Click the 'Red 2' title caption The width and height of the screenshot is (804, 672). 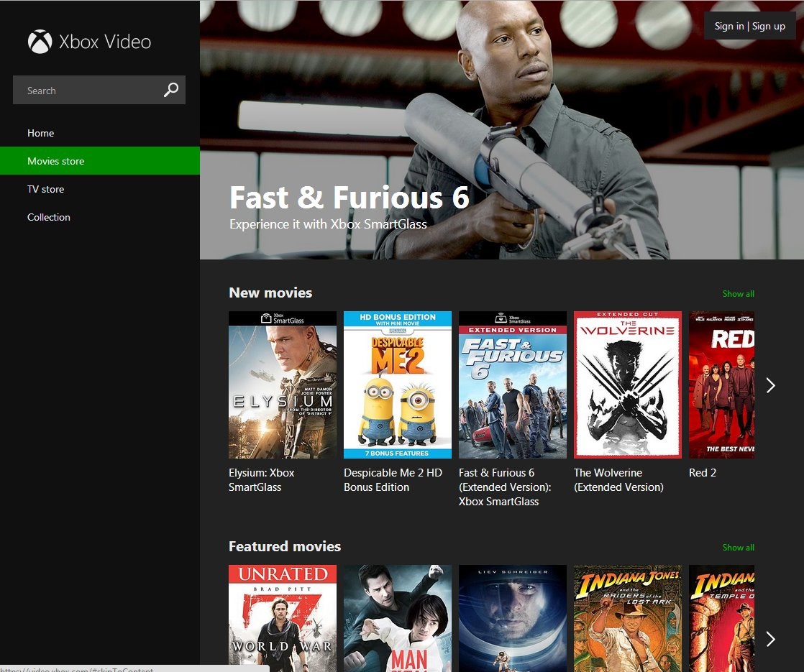tap(703, 473)
